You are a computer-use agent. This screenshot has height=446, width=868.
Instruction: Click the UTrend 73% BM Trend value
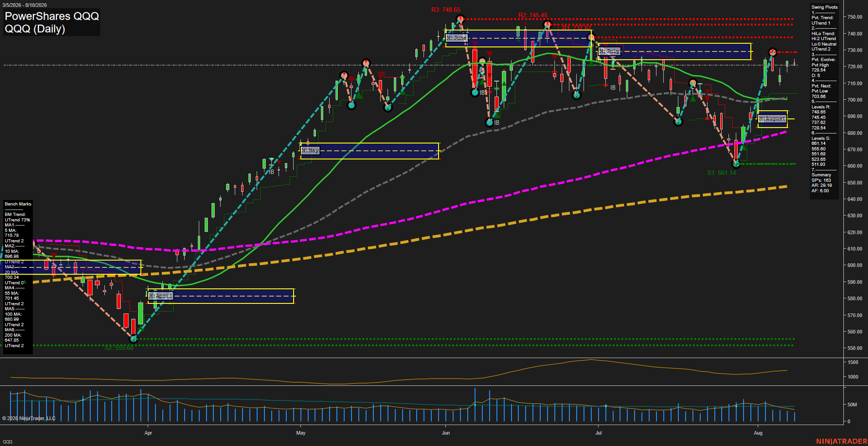click(x=17, y=220)
